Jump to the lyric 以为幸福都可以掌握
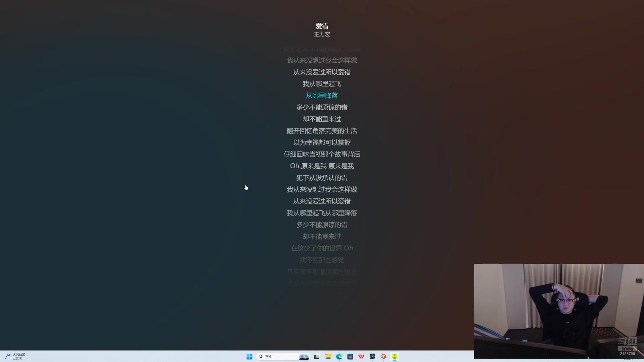 coord(322,142)
